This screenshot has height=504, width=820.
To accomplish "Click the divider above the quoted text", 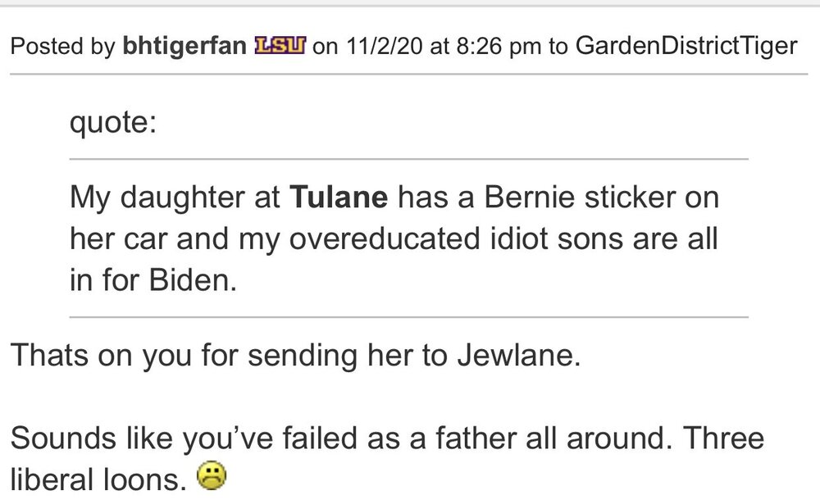I will [x=409, y=158].
